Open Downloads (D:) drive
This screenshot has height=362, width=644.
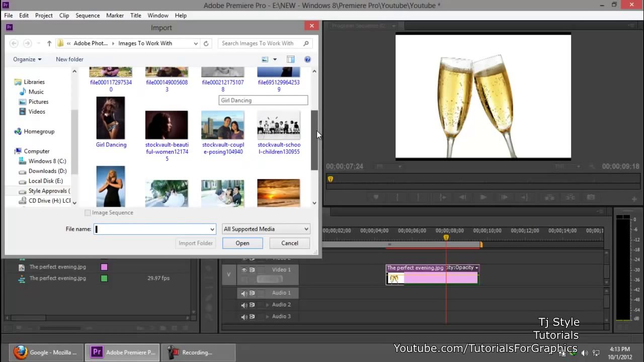tap(47, 171)
